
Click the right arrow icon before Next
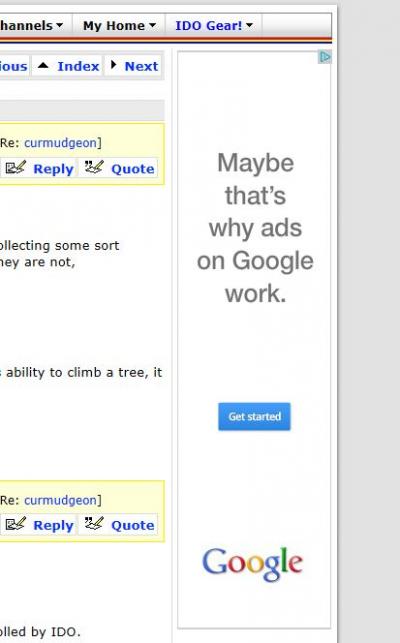click(x=114, y=65)
